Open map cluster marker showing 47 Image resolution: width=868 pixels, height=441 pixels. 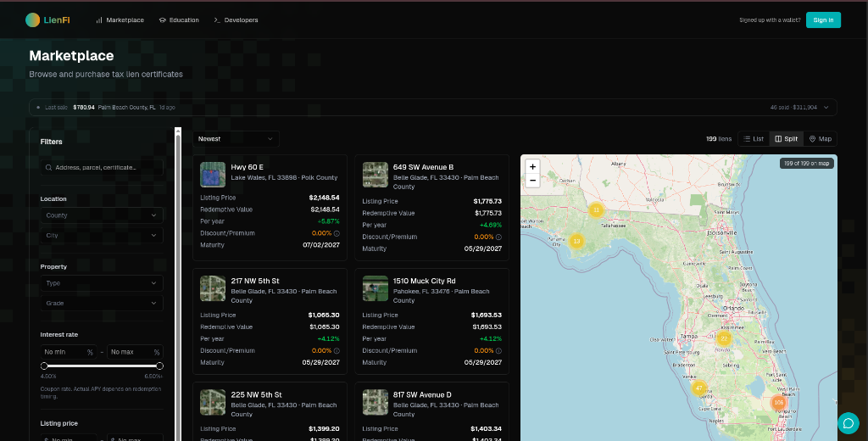point(699,388)
